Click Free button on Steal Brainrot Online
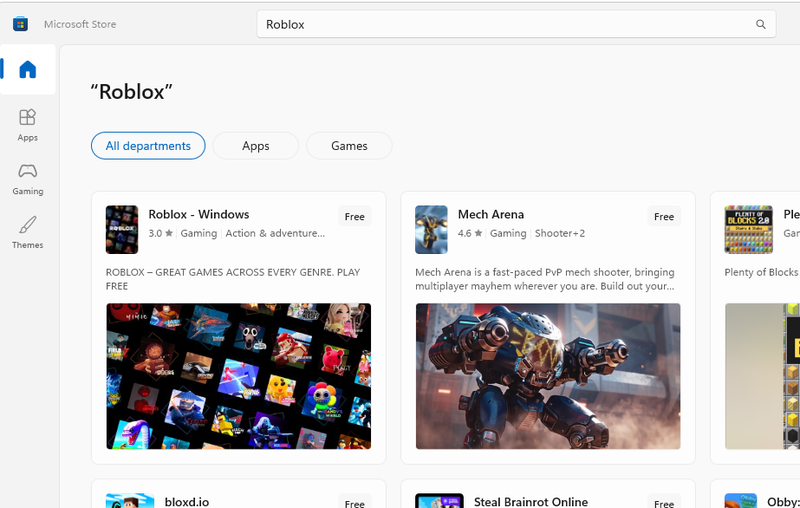The image size is (800, 508). tap(664, 503)
